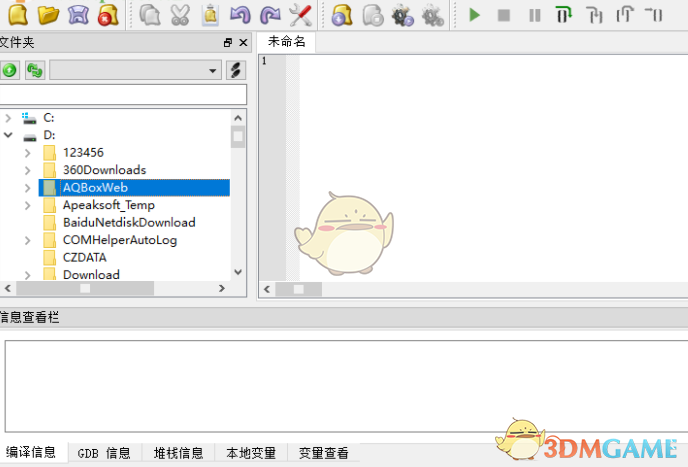Click the grey project document icon

[373, 15]
